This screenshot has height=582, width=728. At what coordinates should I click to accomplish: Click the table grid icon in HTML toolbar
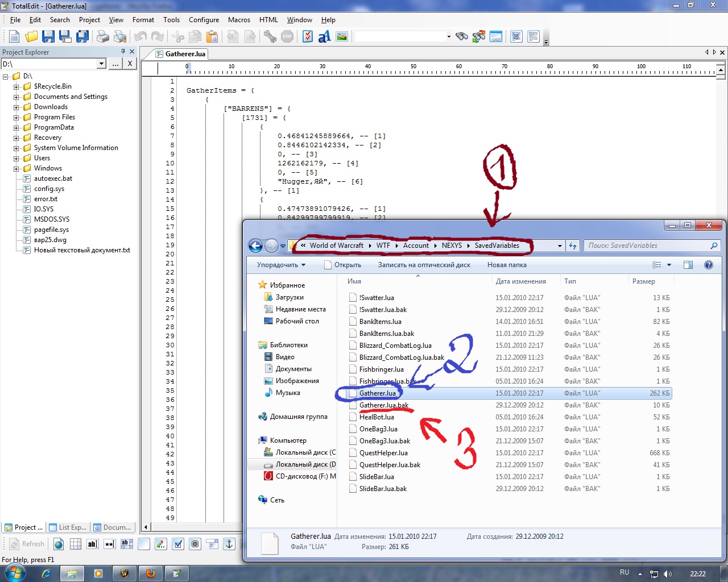tap(76, 544)
